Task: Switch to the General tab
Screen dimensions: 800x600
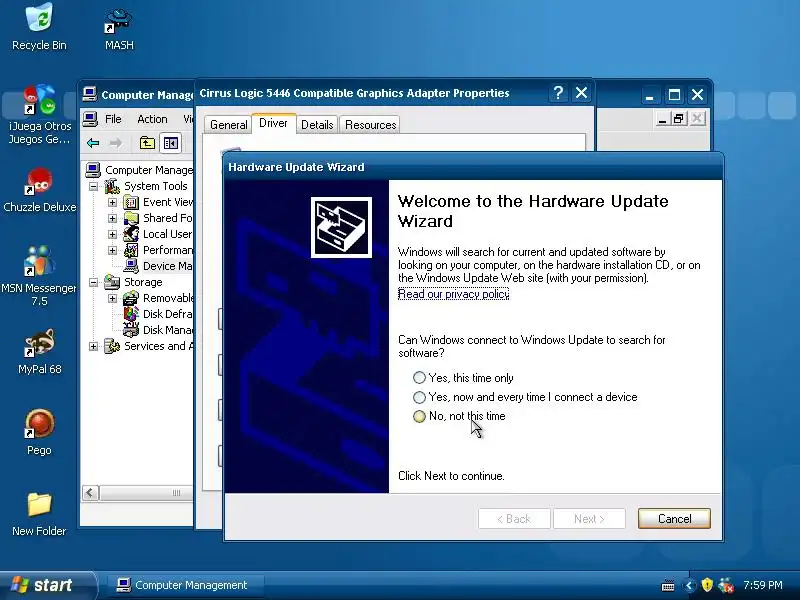Action: click(228, 125)
